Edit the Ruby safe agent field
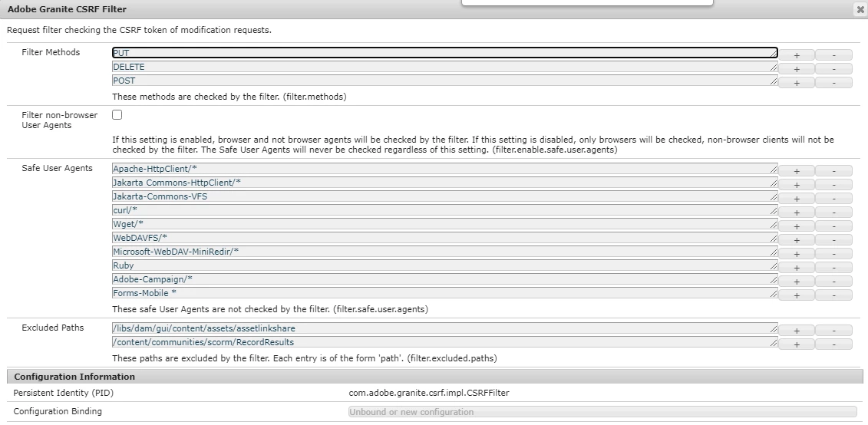 [x=444, y=265]
